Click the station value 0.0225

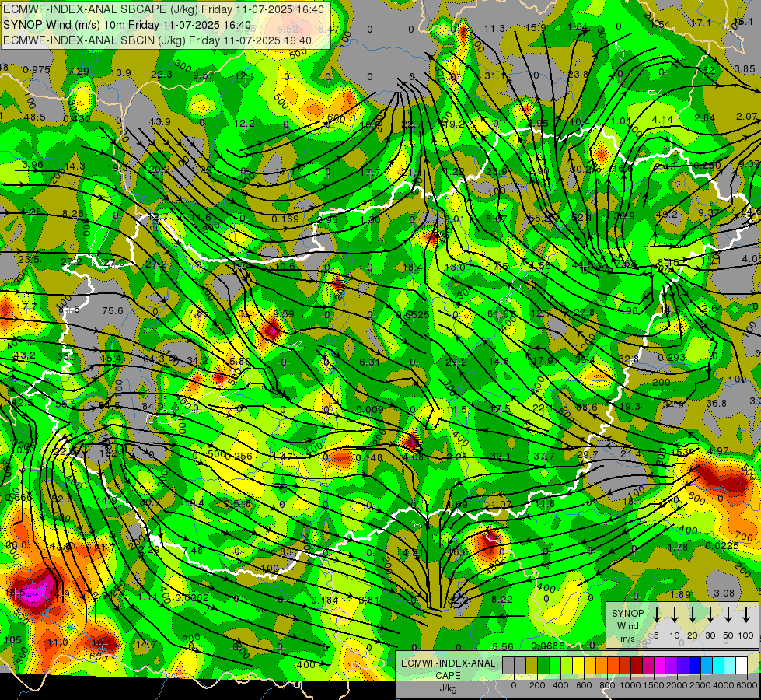click(x=722, y=546)
